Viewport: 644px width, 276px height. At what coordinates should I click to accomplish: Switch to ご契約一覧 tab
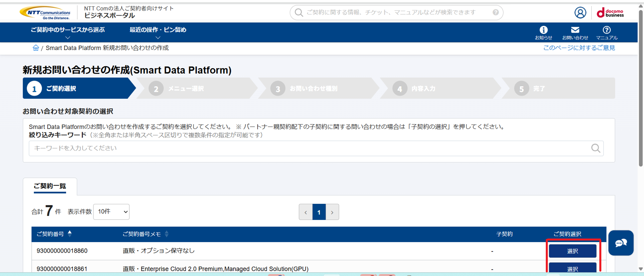[50, 186]
